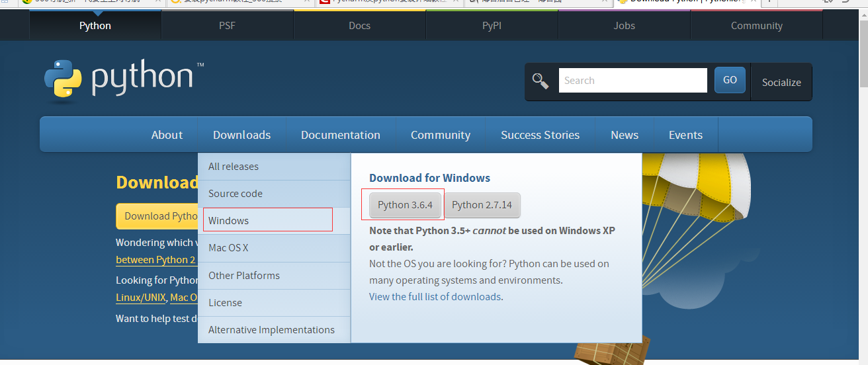Screen dimensions: 868x365
Task: Switch to the Docs top tab
Action: click(360, 26)
